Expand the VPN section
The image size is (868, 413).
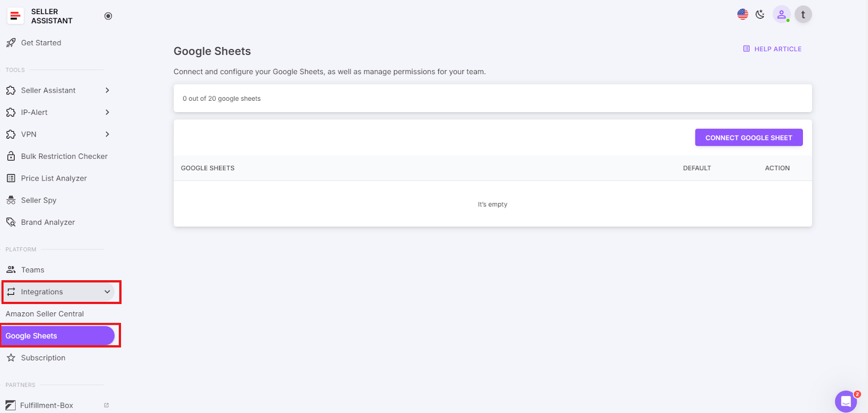(x=30, y=134)
